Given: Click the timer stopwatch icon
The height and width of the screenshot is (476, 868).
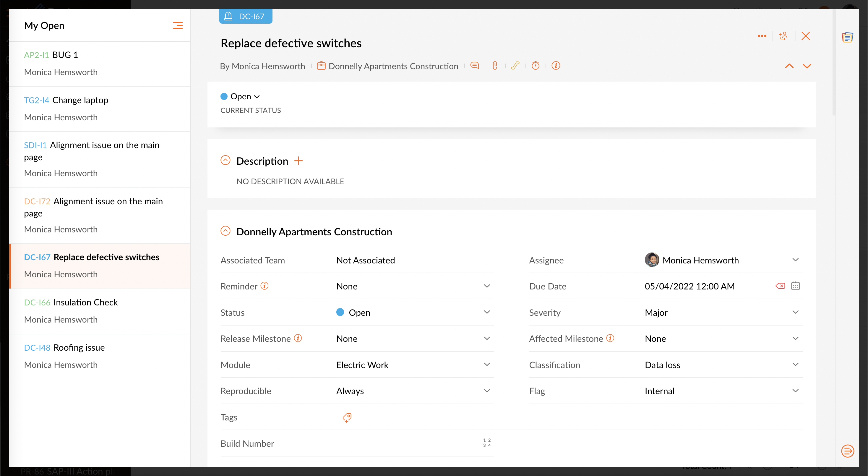Looking at the screenshot, I should (x=536, y=65).
